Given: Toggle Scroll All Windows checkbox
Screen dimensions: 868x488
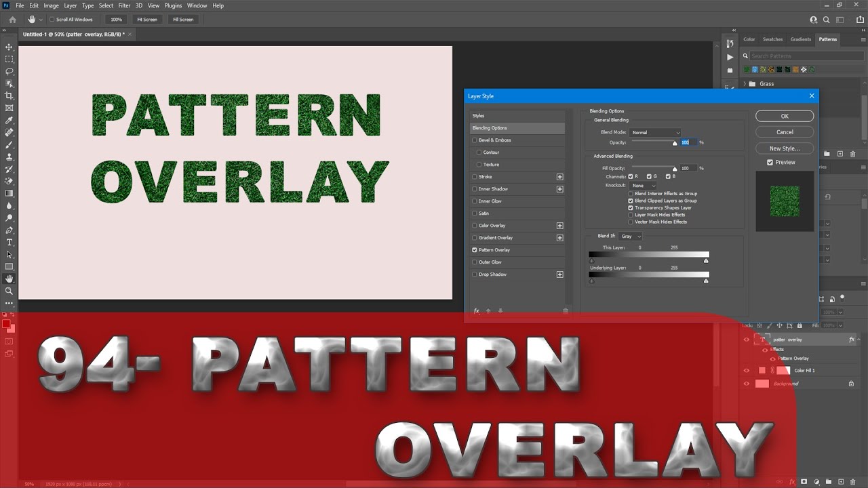Looking at the screenshot, I should [52, 20].
